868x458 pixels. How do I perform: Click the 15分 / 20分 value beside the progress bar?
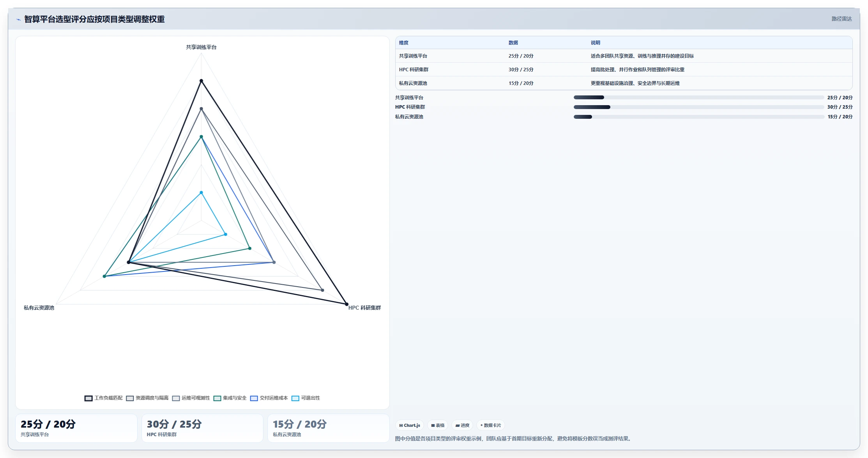coord(840,117)
